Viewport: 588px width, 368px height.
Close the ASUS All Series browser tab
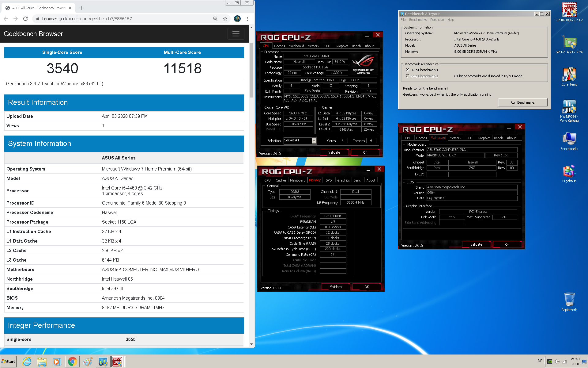(70, 8)
